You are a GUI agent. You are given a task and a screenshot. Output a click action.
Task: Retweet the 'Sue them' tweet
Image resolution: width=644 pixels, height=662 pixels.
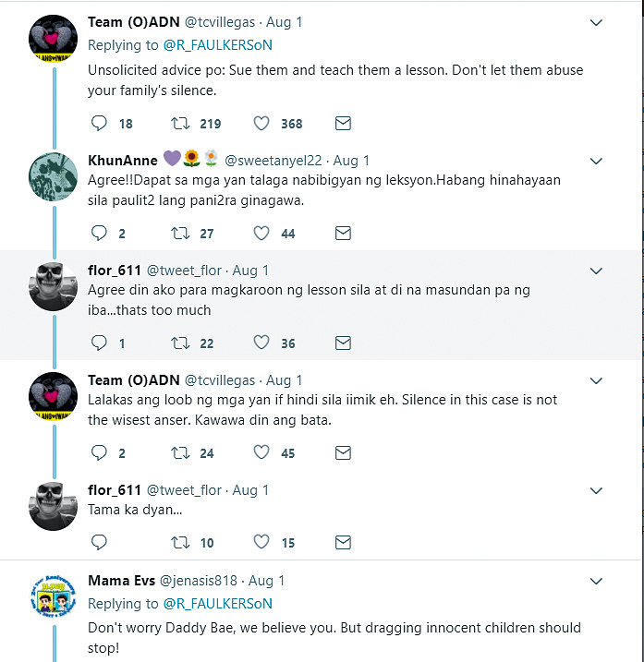click(180, 123)
